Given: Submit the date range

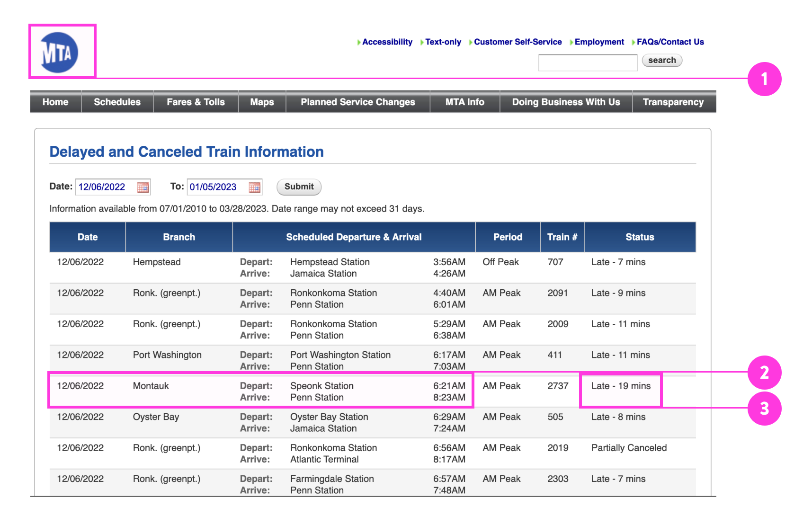Looking at the screenshot, I should coord(299,187).
